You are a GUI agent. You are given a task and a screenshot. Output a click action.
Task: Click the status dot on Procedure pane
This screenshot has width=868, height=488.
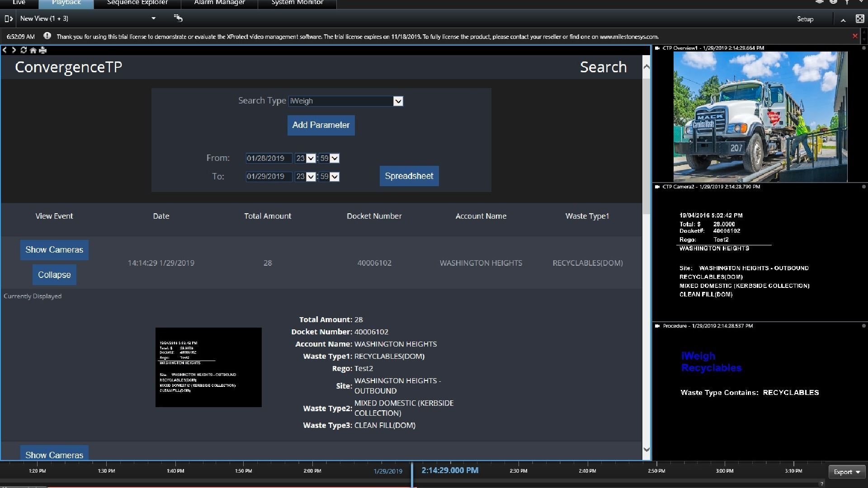point(863,326)
